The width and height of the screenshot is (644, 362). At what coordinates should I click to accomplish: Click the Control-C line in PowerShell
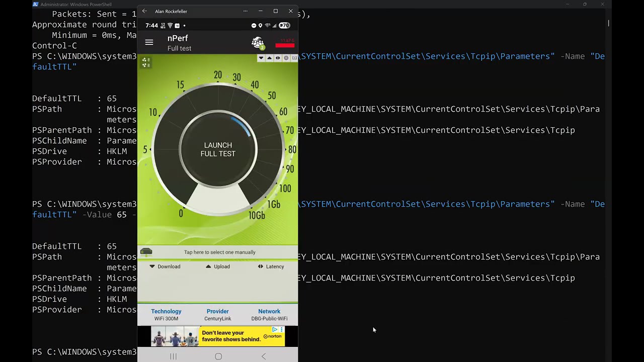coord(54,45)
